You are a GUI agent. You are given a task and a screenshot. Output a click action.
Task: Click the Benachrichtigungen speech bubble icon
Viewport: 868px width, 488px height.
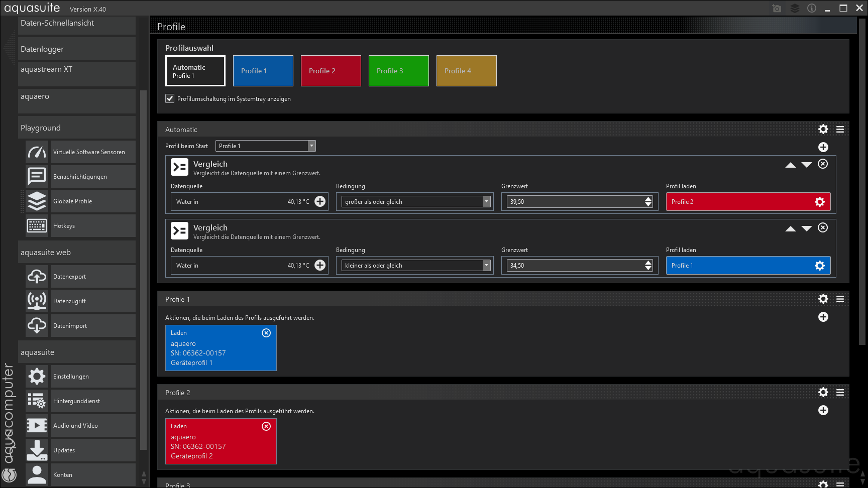(37, 177)
